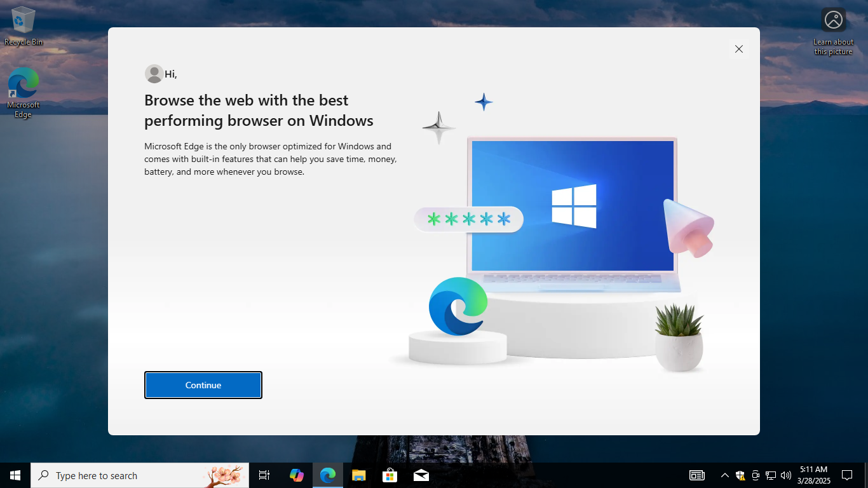Image resolution: width=868 pixels, height=488 pixels.
Task: Open Microsoft Store from the taskbar
Action: point(390,475)
